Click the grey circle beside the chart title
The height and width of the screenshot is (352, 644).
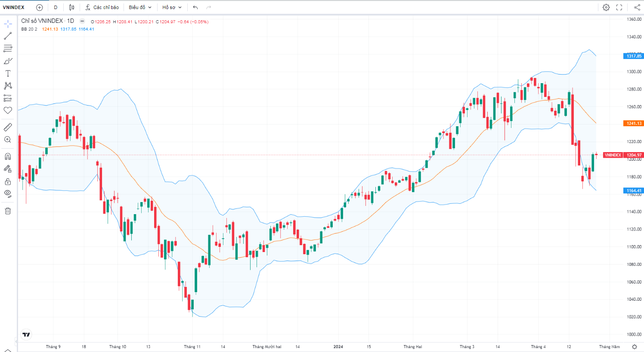point(82,21)
